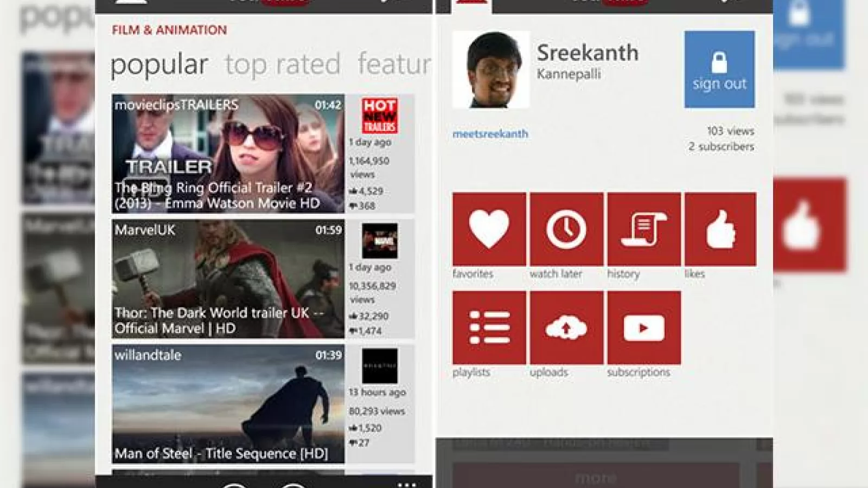Click the 1,474 dislikes count
Screen dimensions: 868x488
click(366, 331)
